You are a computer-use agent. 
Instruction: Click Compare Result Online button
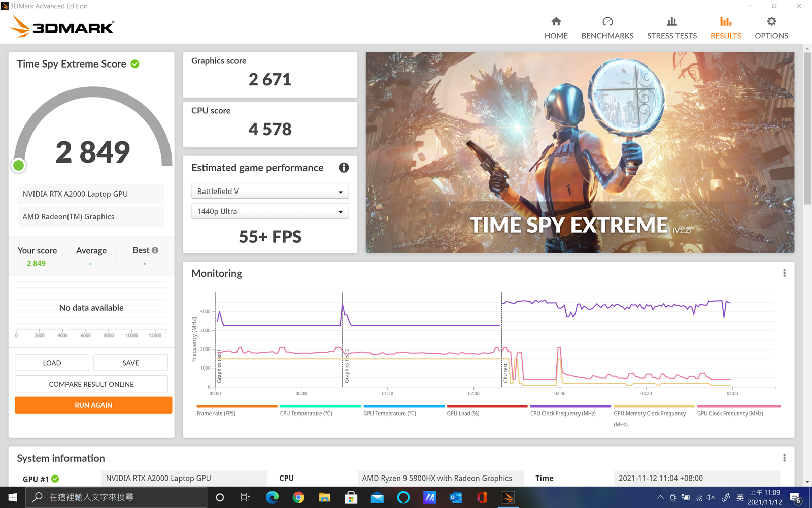coord(91,384)
